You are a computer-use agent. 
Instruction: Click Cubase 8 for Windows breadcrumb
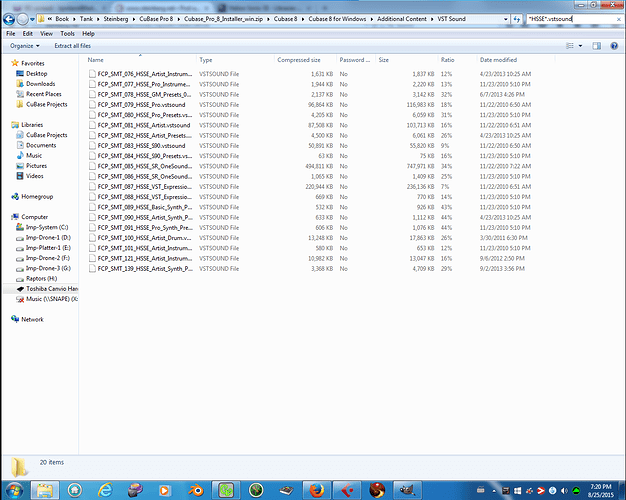click(x=337, y=19)
